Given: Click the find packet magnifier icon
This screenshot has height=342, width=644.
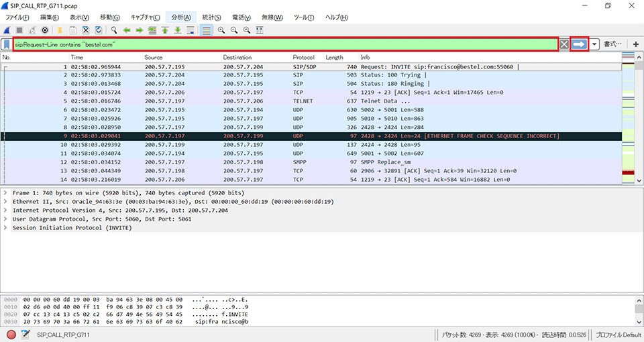Looking at the screenshot, I should [114, 30].
